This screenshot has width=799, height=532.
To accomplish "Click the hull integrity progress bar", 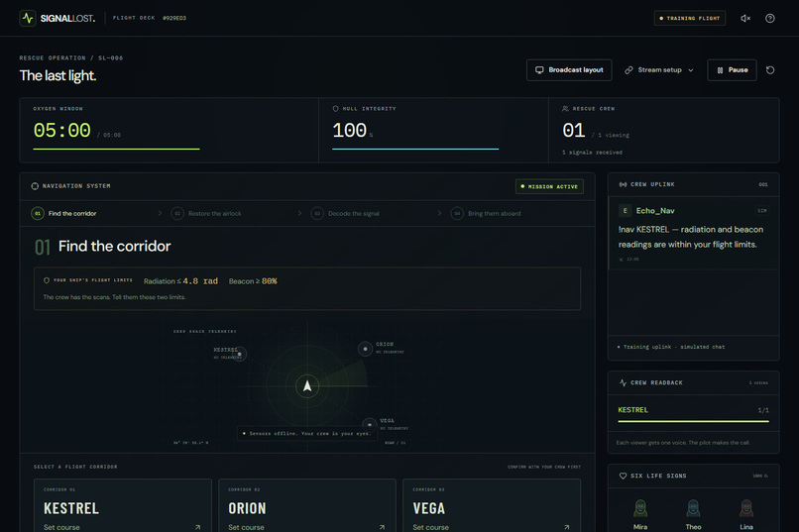I will click(415, 150).
